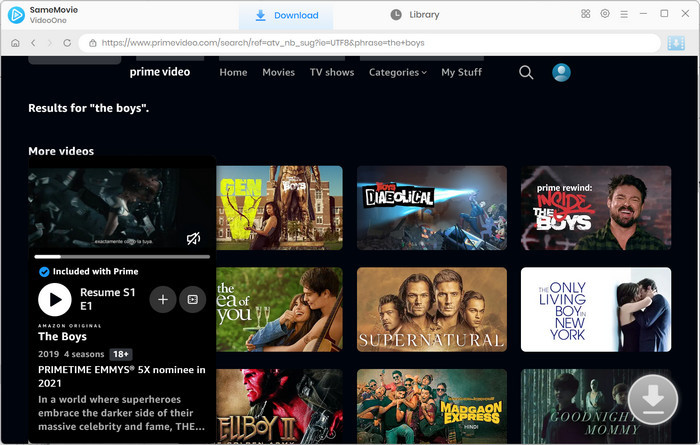Navigate back with the left arrow
Image resolution: width=700 pixels, height=445 pixels.
pyautogui.click(x=33, y=43)
